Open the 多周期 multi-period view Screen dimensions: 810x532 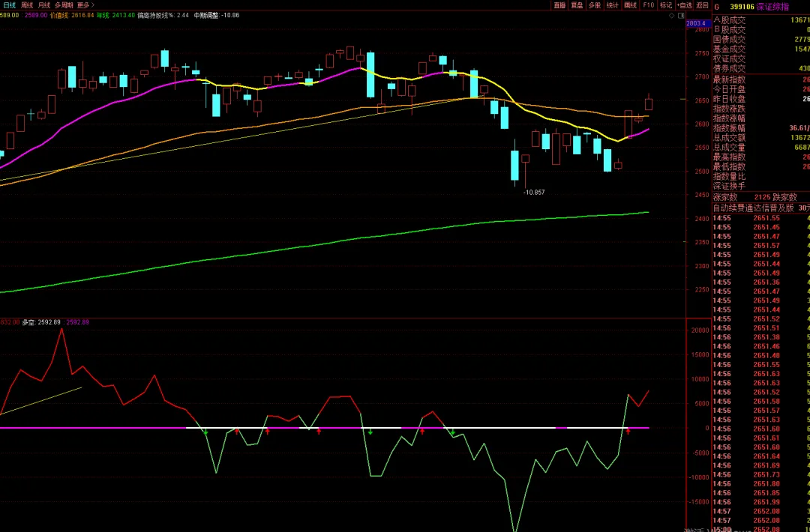64,5
